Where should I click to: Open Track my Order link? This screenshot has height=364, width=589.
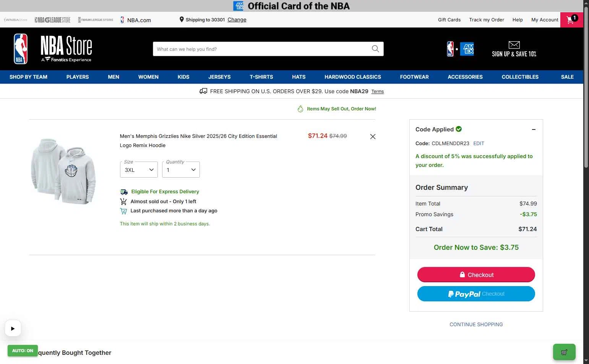(x=487, y=19)
